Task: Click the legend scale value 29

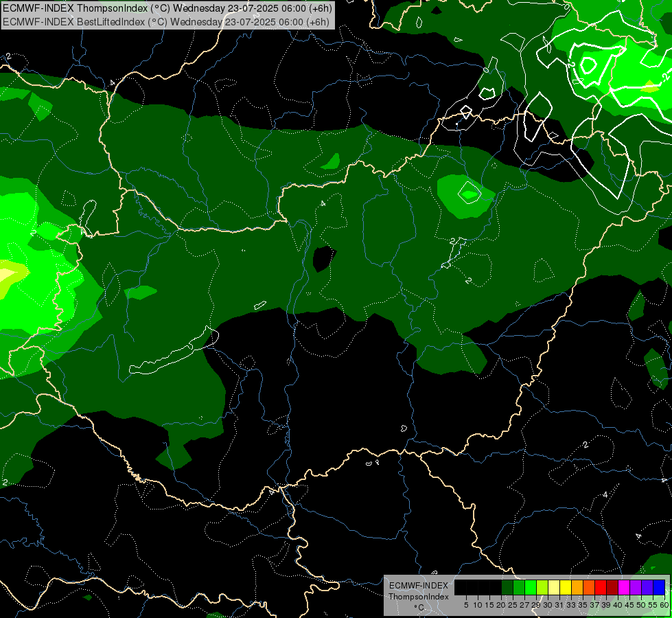Action: pyautogui.click(x=535, y=605)
